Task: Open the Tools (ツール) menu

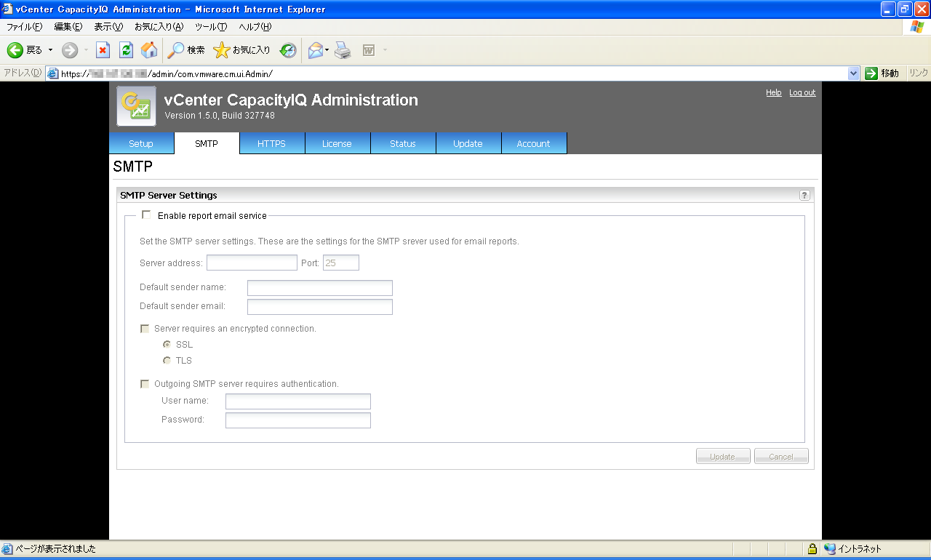Action: [211, 27]
